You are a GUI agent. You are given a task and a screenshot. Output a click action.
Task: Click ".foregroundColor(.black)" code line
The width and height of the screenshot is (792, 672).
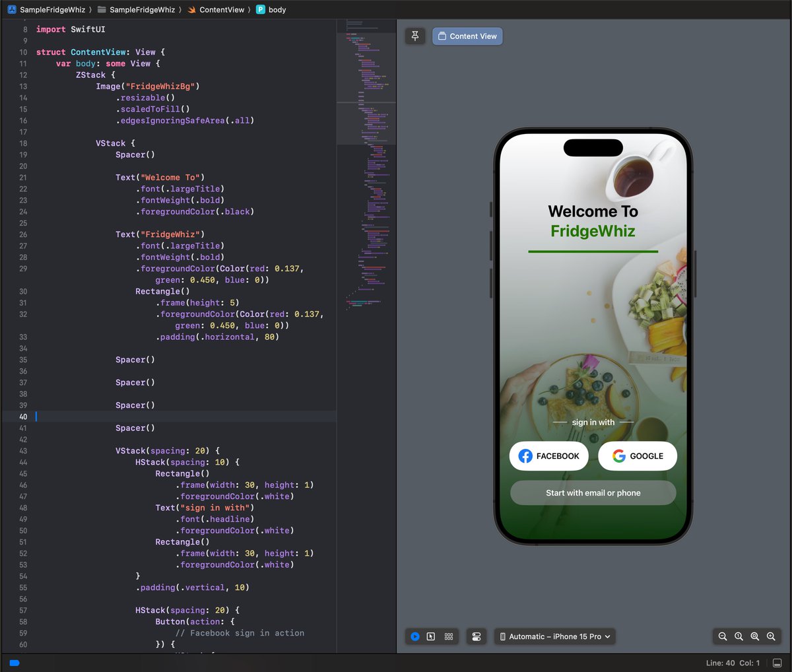[195, 212]
